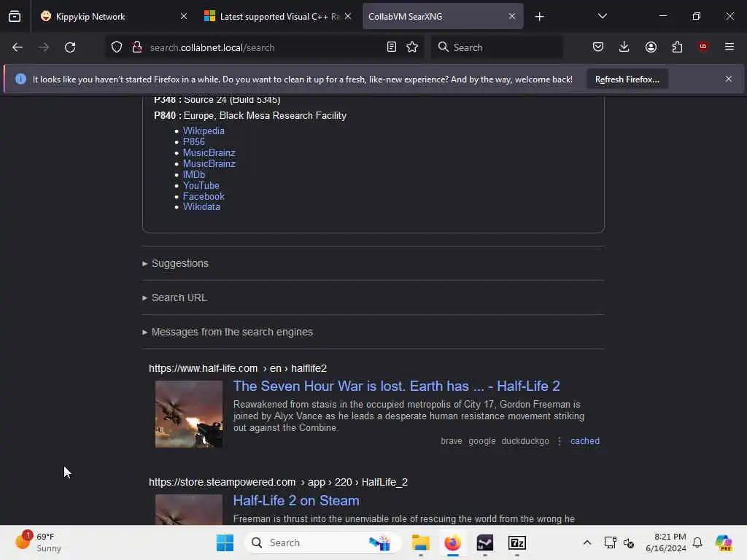Open the 7-Zip taskbar icon
747x560 pixels.
point(517,542)
